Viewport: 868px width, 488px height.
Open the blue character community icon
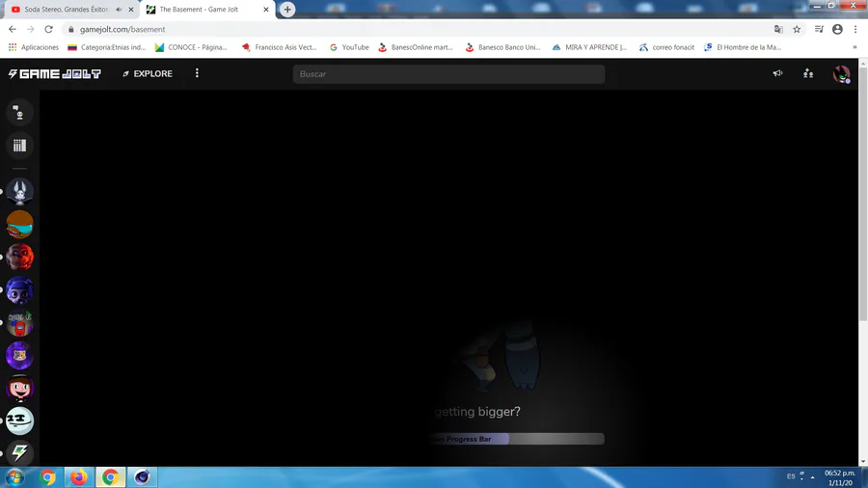tap(19, 290)
